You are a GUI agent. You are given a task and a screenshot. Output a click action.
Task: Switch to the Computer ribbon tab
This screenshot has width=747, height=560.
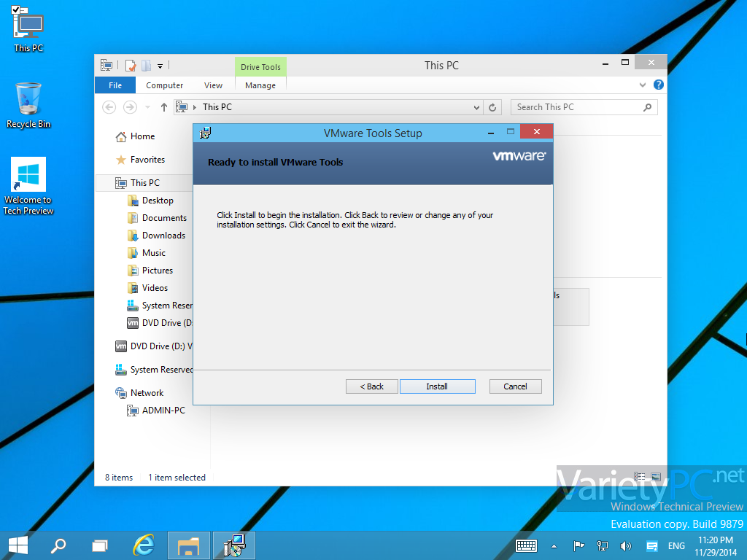pos(164,85)
